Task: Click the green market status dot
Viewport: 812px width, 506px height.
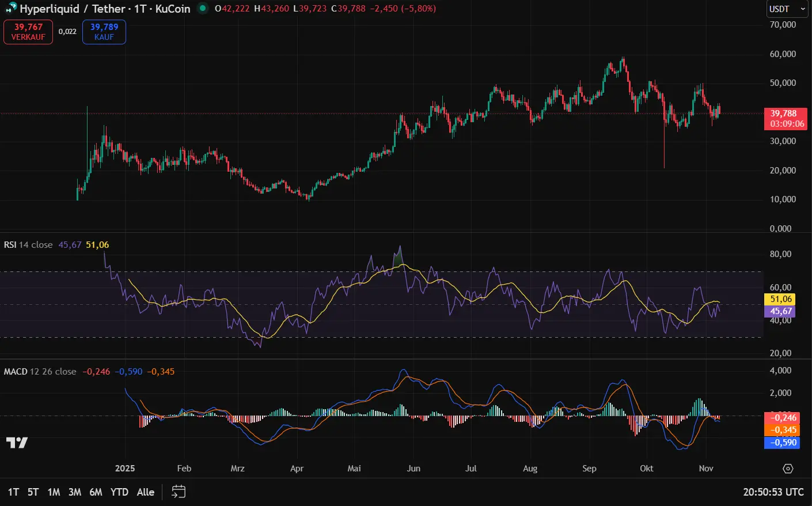Action: click(201, 9)
